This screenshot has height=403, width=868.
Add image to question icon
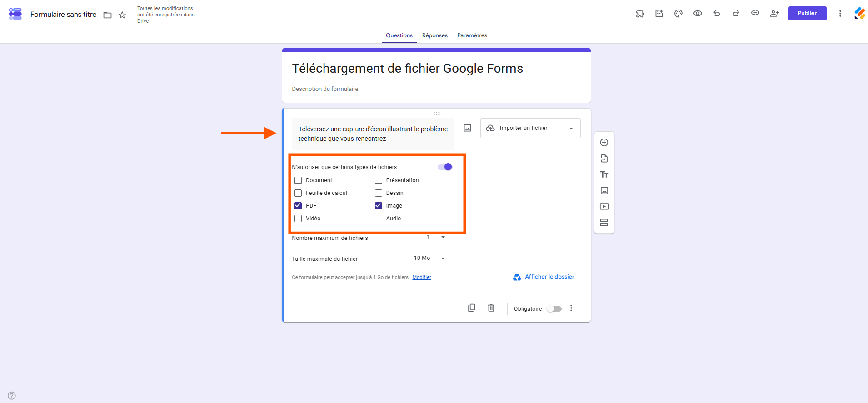coord(468,128)
